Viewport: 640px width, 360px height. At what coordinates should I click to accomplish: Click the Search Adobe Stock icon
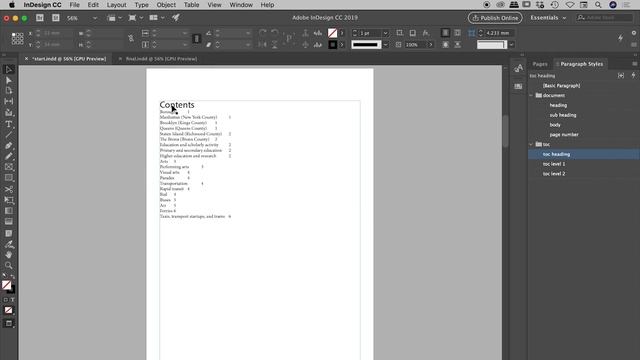56,18
